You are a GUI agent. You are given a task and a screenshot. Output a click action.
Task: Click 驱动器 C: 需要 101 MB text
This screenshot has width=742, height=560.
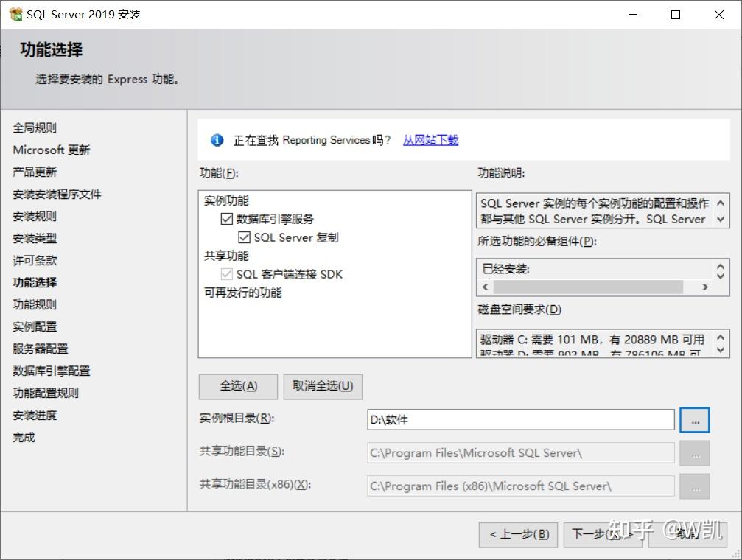(x=592, y=340)
